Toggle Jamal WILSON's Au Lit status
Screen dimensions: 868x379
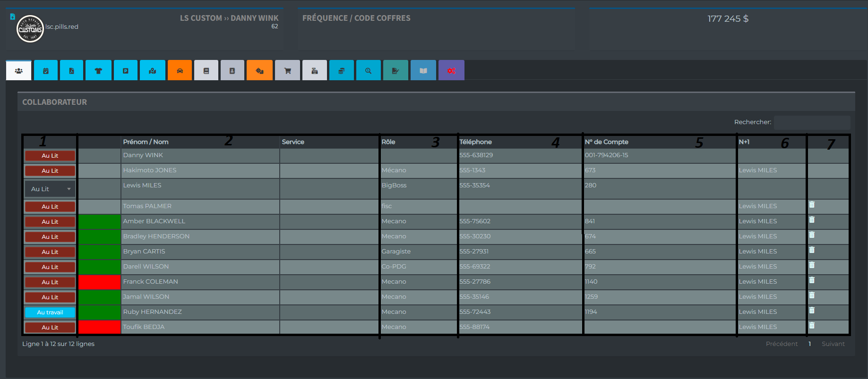(50, 297)
